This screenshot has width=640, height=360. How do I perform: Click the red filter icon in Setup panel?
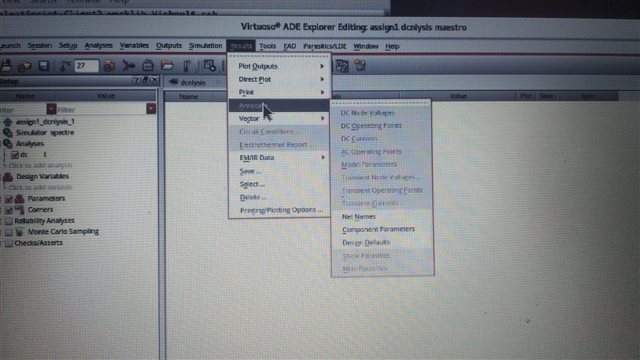(x=51, y=109)
